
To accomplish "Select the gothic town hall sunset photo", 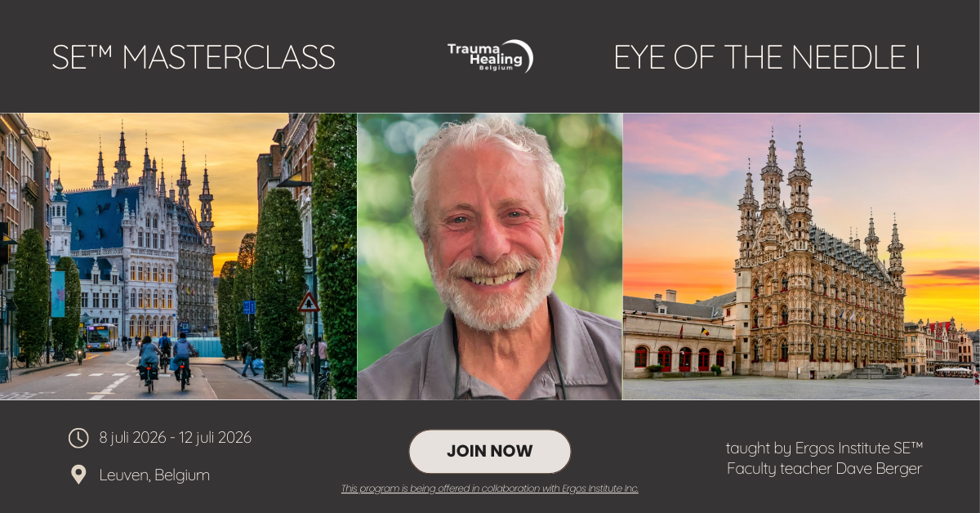I will pyautogui.click(x=801, y=256).
